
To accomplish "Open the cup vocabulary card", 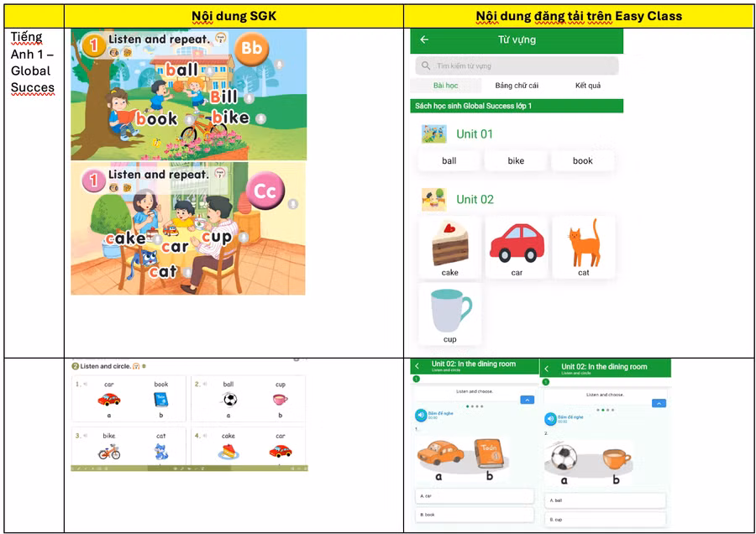I will click(x=450, y=314).
